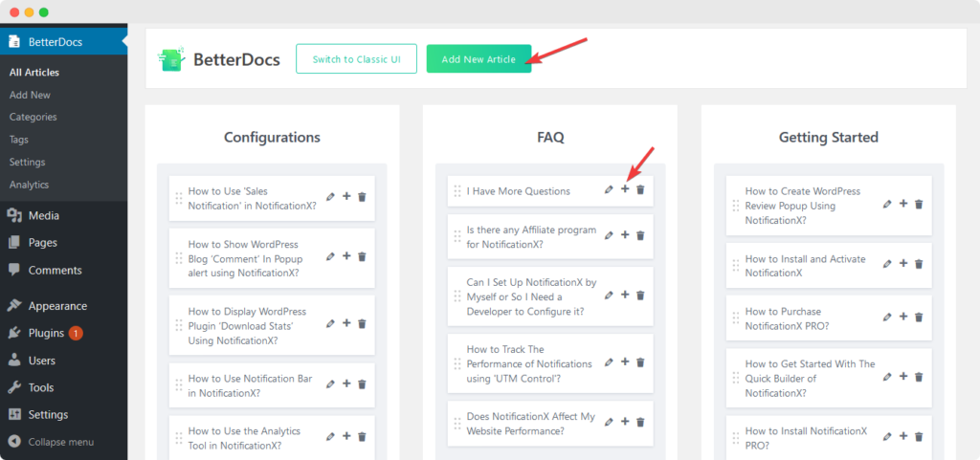Edit the 'UTM Control' performance article

[610, 362]
